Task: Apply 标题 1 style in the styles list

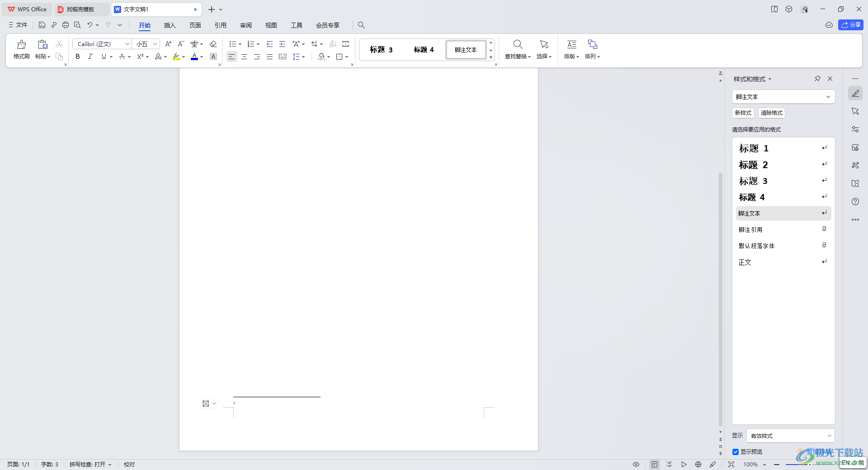Action: pos(783,148)
